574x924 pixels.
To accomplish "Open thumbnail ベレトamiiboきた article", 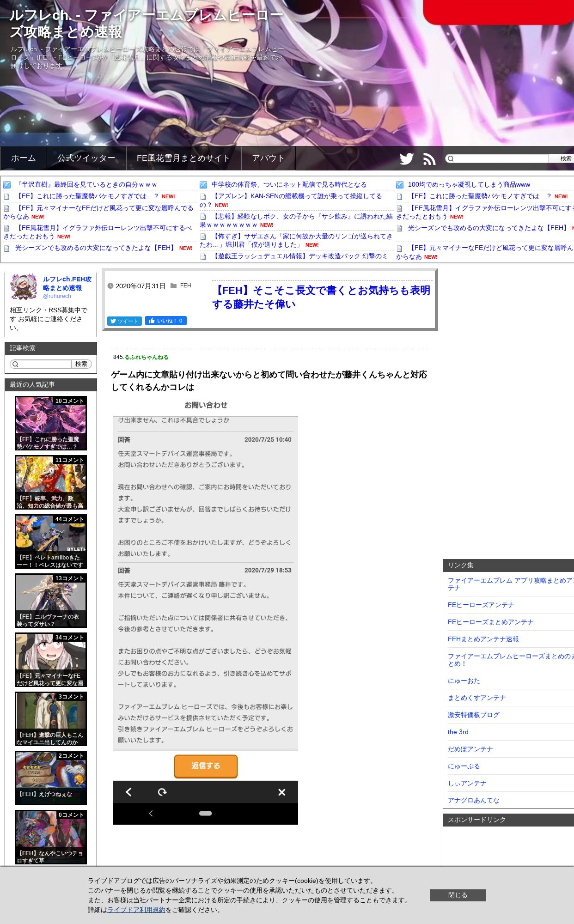I will click(51, 541).
